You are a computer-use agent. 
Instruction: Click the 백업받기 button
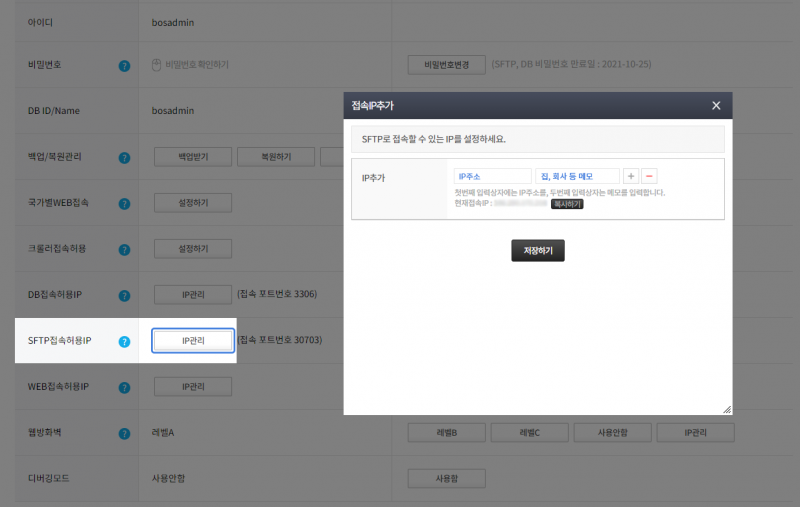[193, 157]
